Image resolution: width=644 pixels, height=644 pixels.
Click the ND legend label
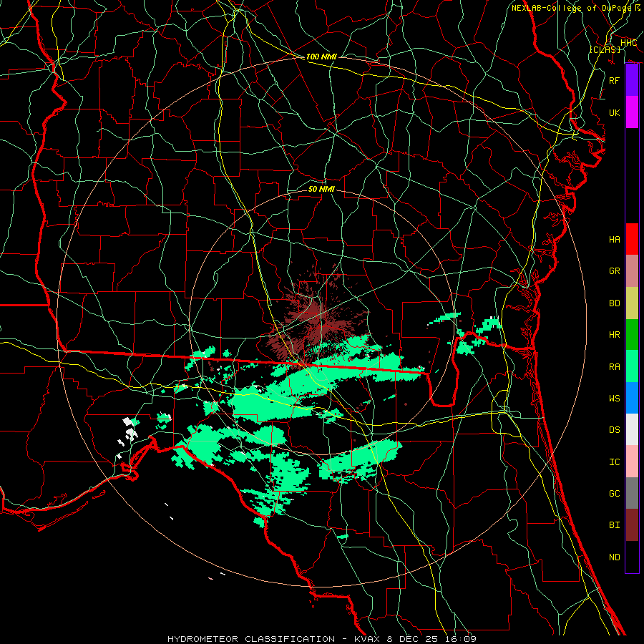[615, 557]
